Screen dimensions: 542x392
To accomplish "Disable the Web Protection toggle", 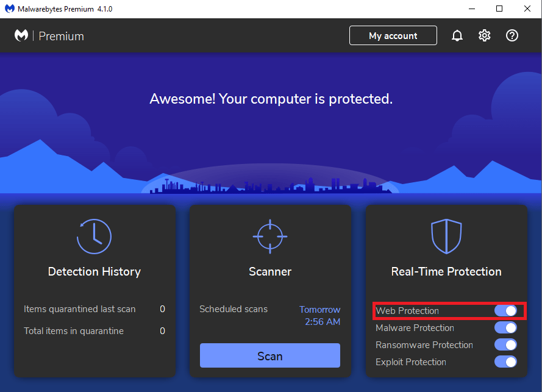I will pyautogui.click(x=505, y=310).
